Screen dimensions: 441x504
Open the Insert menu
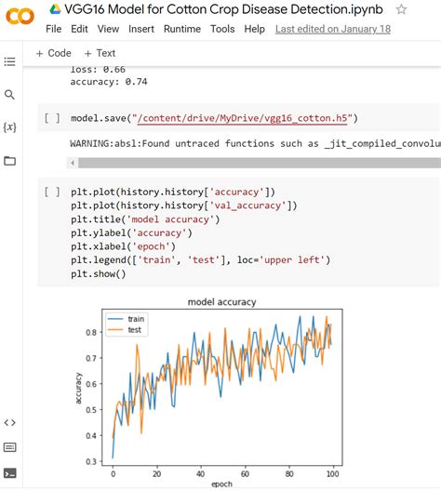pyautogui.click(x=141, y=29)
